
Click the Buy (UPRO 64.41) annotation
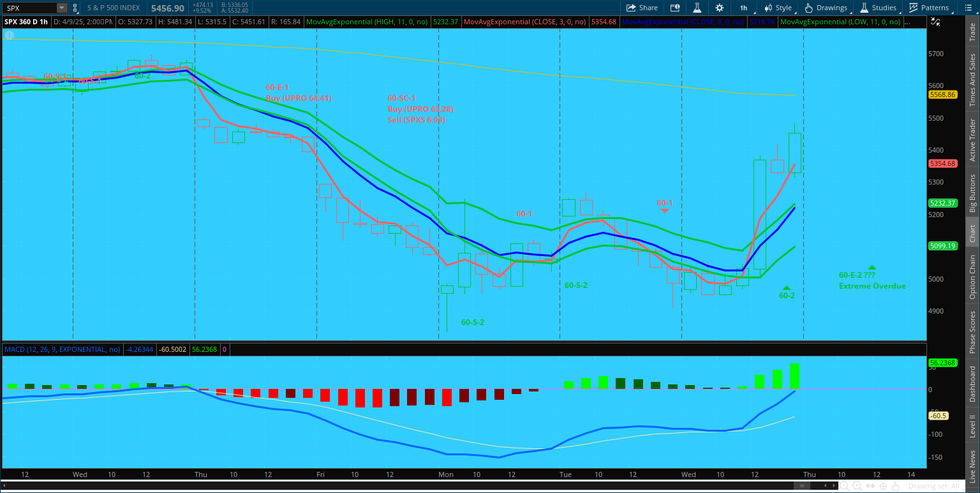pos(299,98)
